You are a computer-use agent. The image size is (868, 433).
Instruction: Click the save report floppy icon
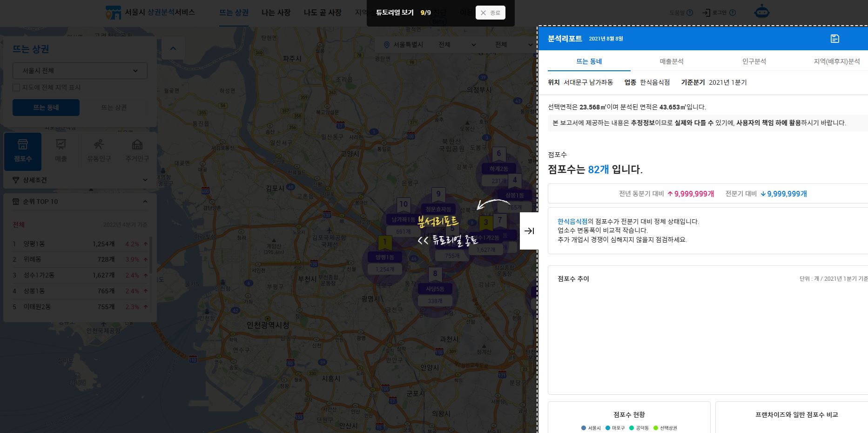coord(835,39)
